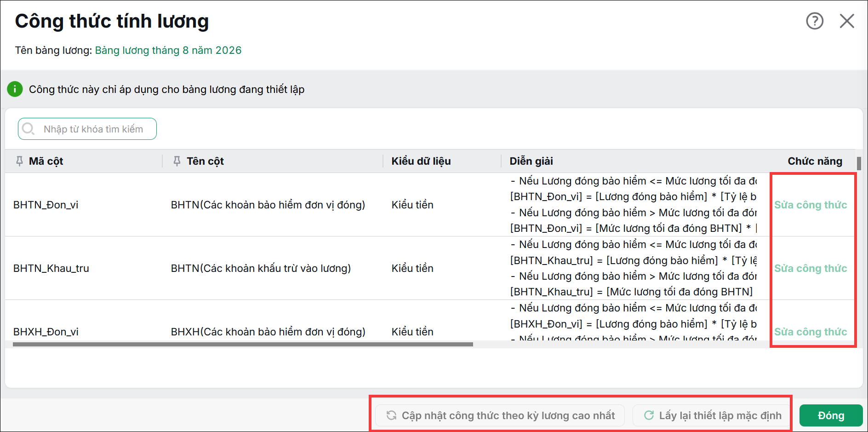
Task: Click Cập nhật công thức theo kỳ lương cao nhất
Action: pos(500,415)
